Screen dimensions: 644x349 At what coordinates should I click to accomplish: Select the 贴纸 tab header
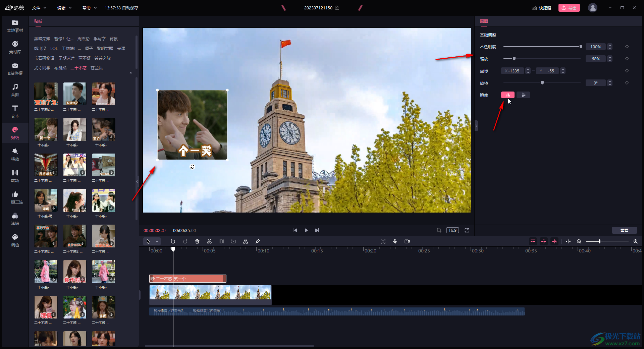(38, 21)
